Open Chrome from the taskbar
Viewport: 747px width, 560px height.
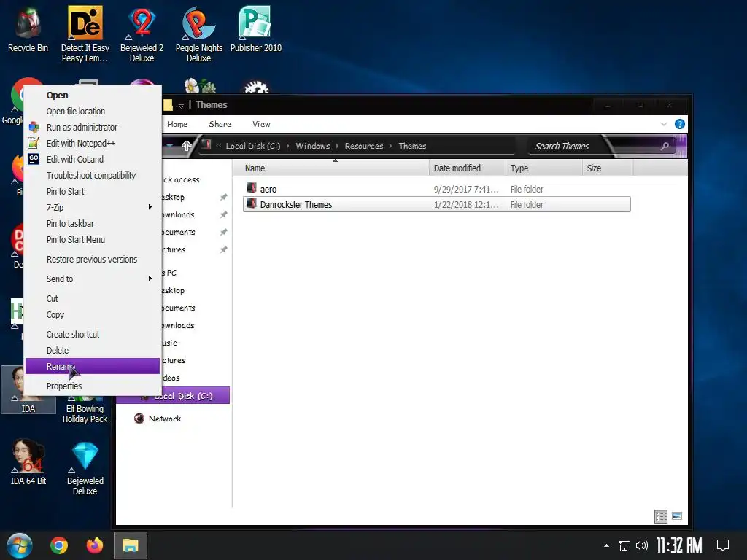pos(59,545)
